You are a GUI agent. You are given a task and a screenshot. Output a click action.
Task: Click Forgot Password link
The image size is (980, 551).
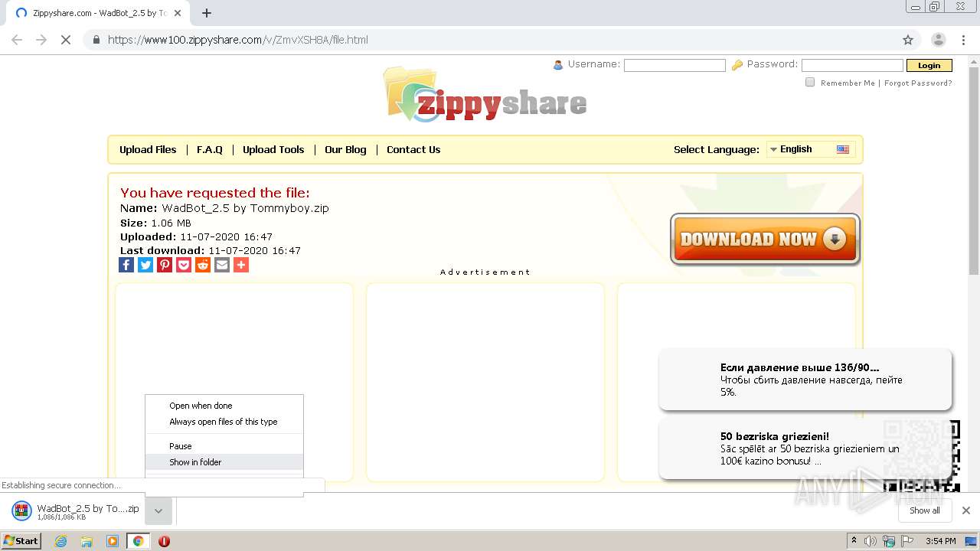point(918,83)
